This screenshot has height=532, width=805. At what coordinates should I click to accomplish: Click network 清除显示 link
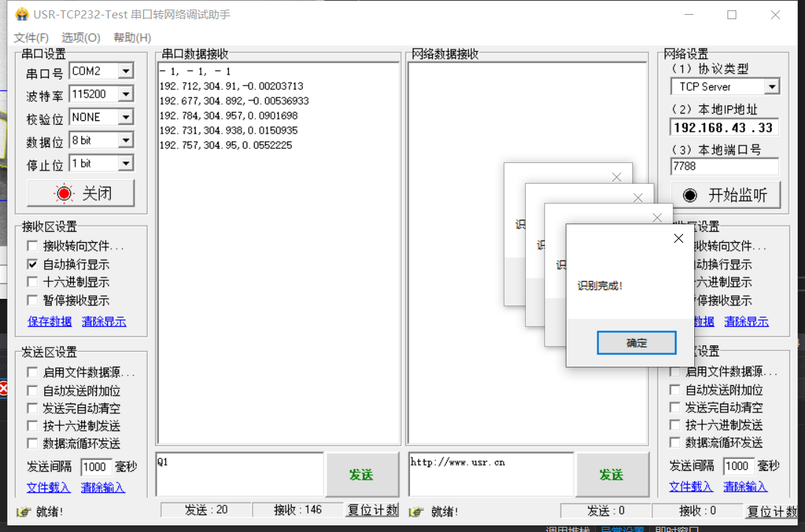click(x=746, y=322)
